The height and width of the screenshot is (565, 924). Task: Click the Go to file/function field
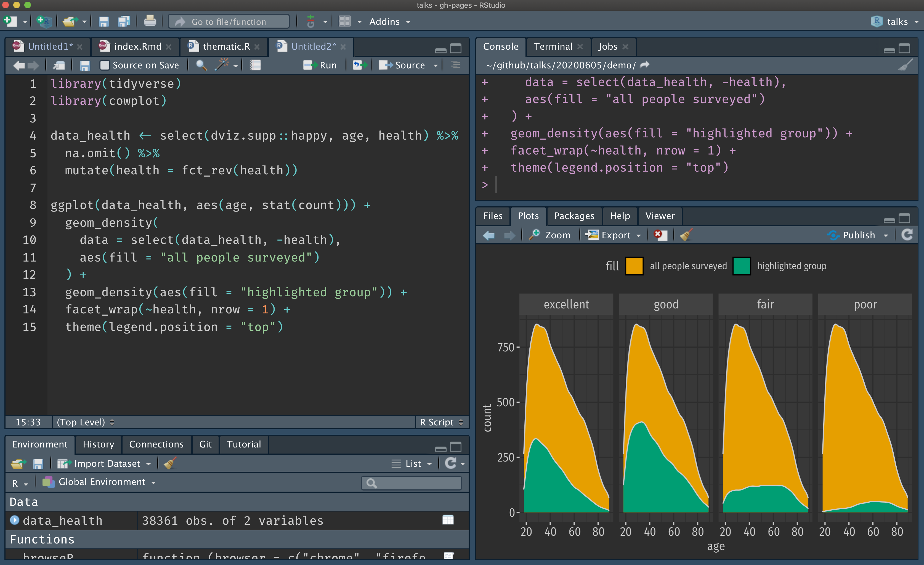[229, 21]
